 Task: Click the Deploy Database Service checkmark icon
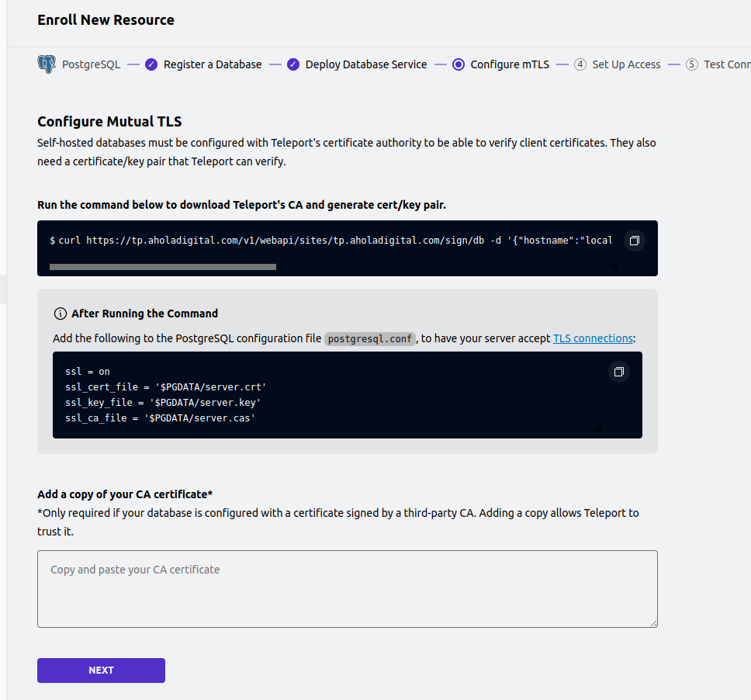pos(293,64)
